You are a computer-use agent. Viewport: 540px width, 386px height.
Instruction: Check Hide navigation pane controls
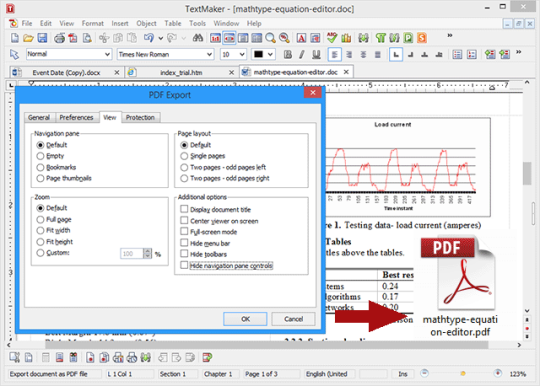click(x=184, y=265)
